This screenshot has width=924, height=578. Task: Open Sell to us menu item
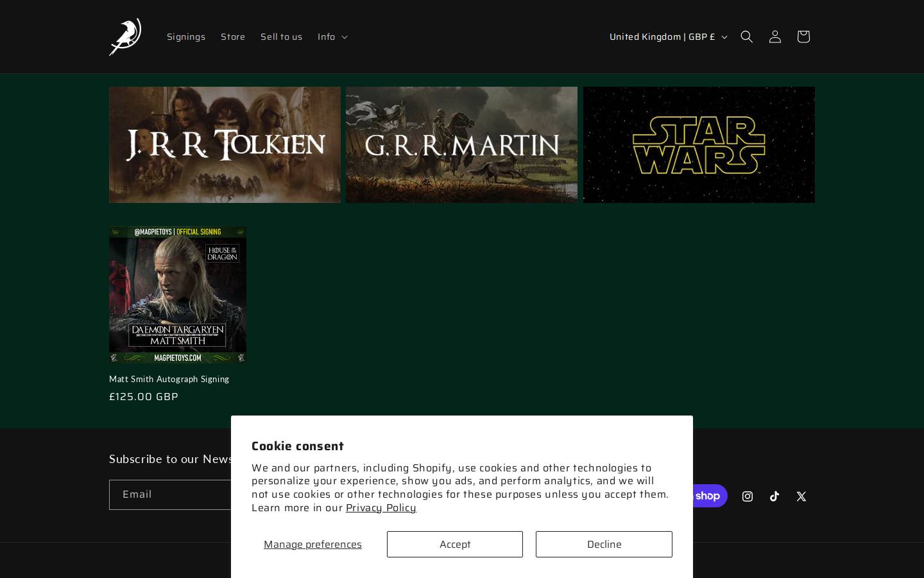[281, 37]
